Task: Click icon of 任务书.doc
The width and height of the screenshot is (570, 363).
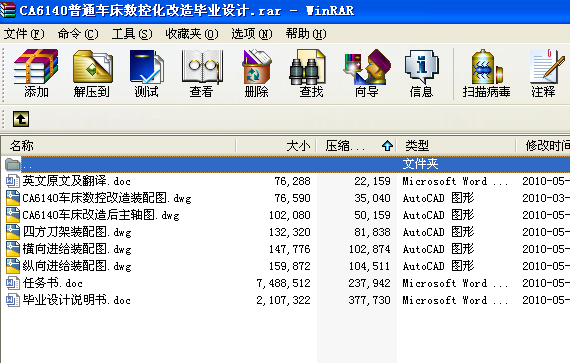Action: pos(13,283)
